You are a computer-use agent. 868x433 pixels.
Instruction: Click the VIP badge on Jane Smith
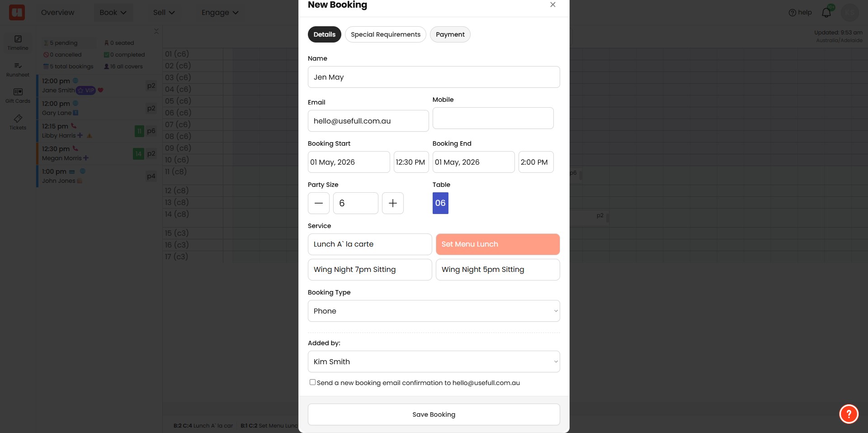[86, 90]
